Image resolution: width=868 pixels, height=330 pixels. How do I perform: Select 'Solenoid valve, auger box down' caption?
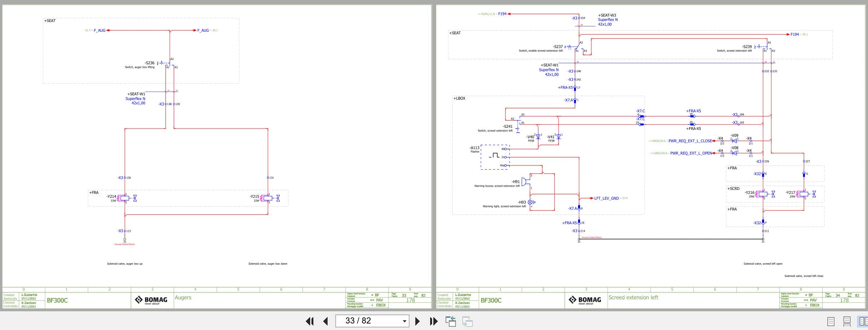[x=268, y=264]
